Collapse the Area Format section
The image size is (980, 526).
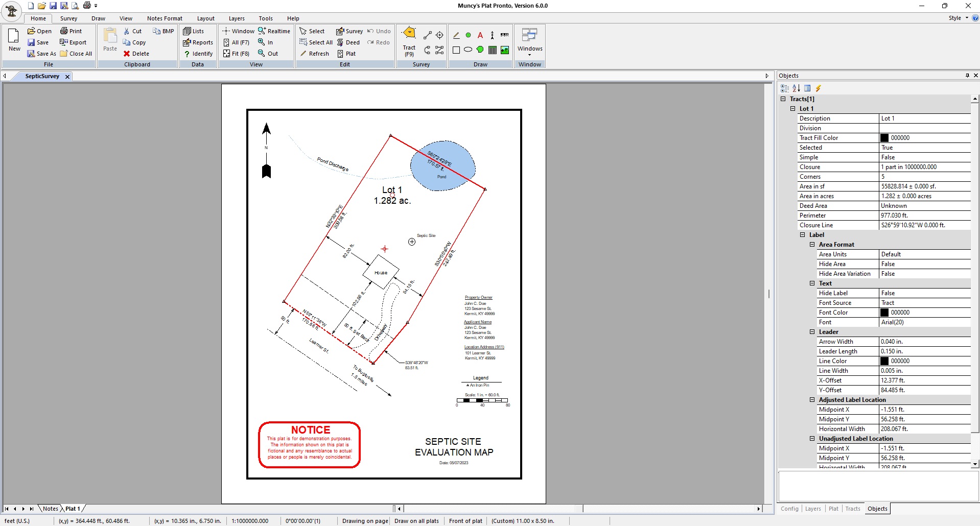point(812,245)
